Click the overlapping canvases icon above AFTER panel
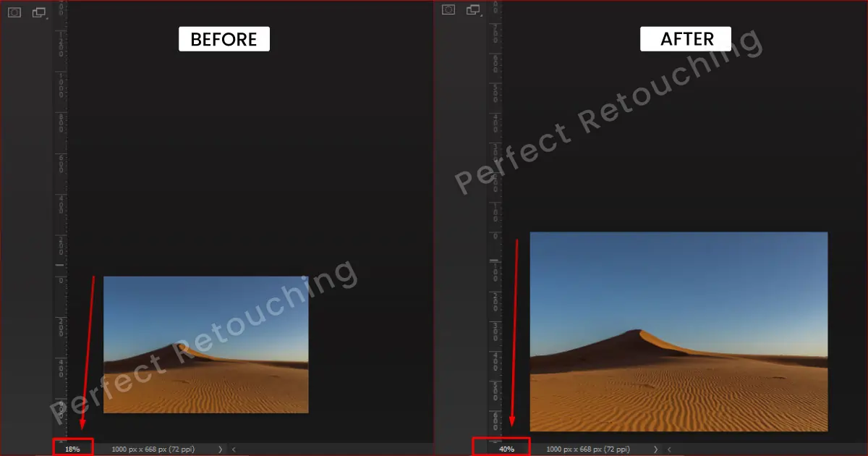 (x=475, y=12)
